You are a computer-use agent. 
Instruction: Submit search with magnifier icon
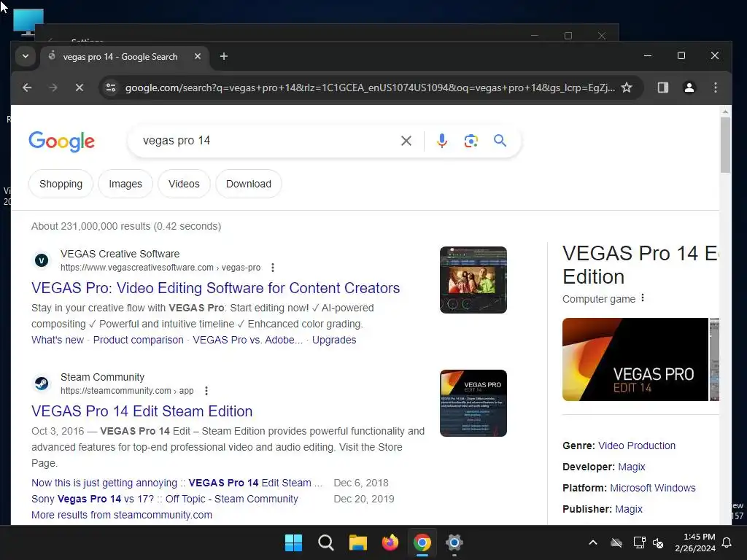click(x=500, y=141)
